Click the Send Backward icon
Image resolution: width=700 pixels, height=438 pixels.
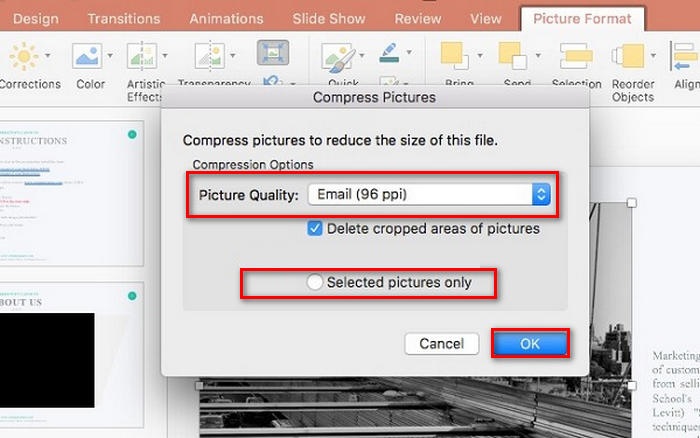coord(513,56)
